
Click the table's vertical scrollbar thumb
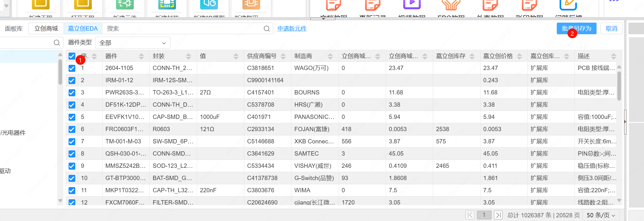[x=619, y=86]
